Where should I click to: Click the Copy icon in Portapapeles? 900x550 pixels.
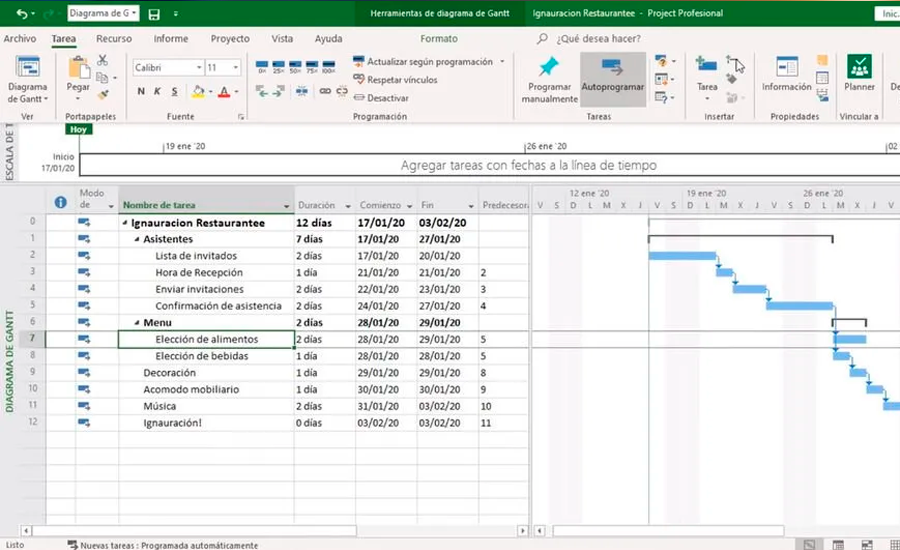point(102,78)
